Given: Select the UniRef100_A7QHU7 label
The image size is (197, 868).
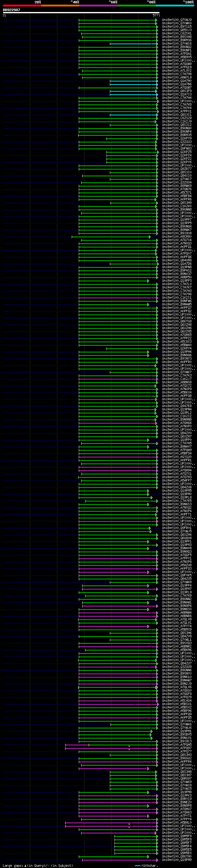Looking at the screenshot, I should tap(177, 809).
